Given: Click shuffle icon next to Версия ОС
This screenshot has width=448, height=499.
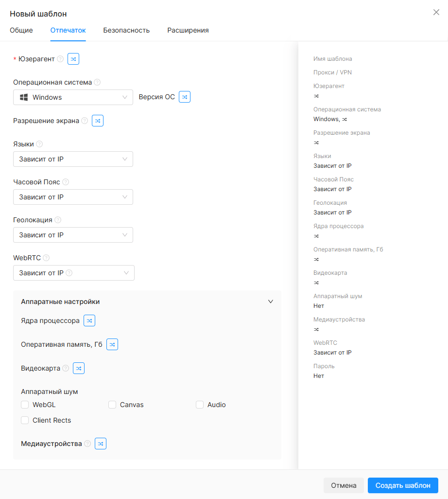Looking at the screenshot, I should click(185, 97).
